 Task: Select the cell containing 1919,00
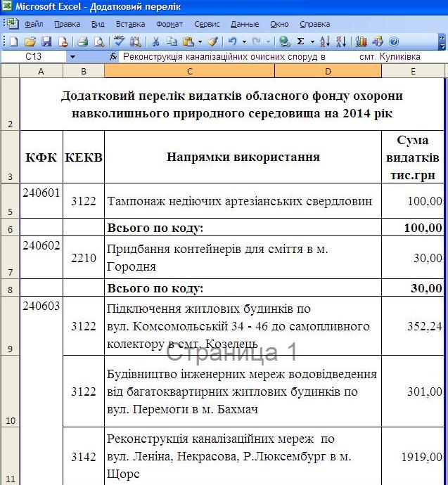(x=413, y=457)
